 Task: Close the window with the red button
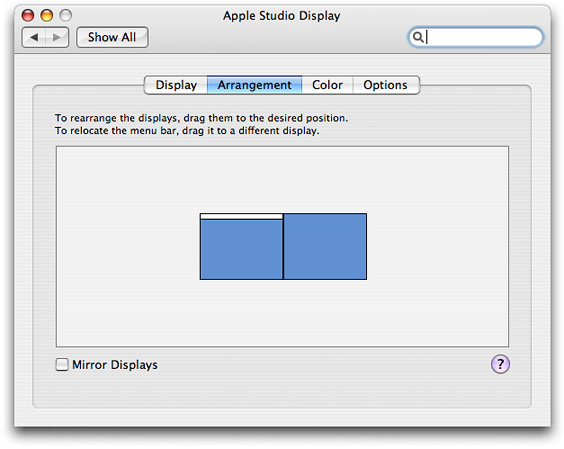pos(28,15)
